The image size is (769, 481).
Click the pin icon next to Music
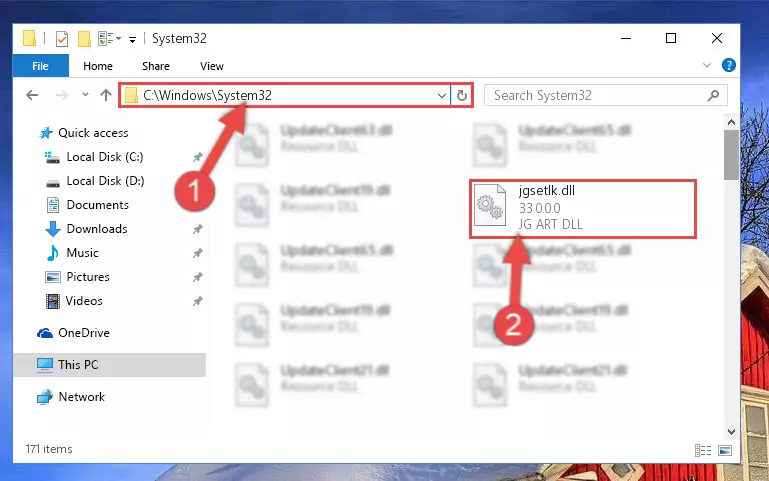(197, 253)
